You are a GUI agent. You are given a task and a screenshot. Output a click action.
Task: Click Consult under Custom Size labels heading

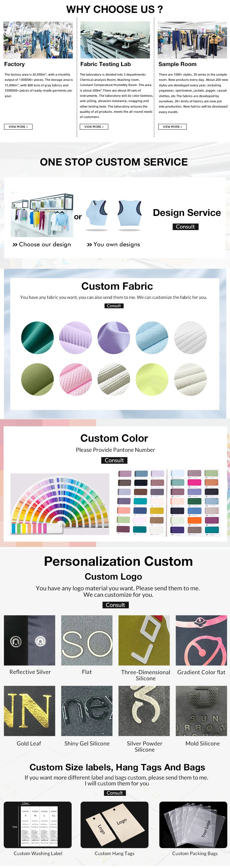[115, 793]
